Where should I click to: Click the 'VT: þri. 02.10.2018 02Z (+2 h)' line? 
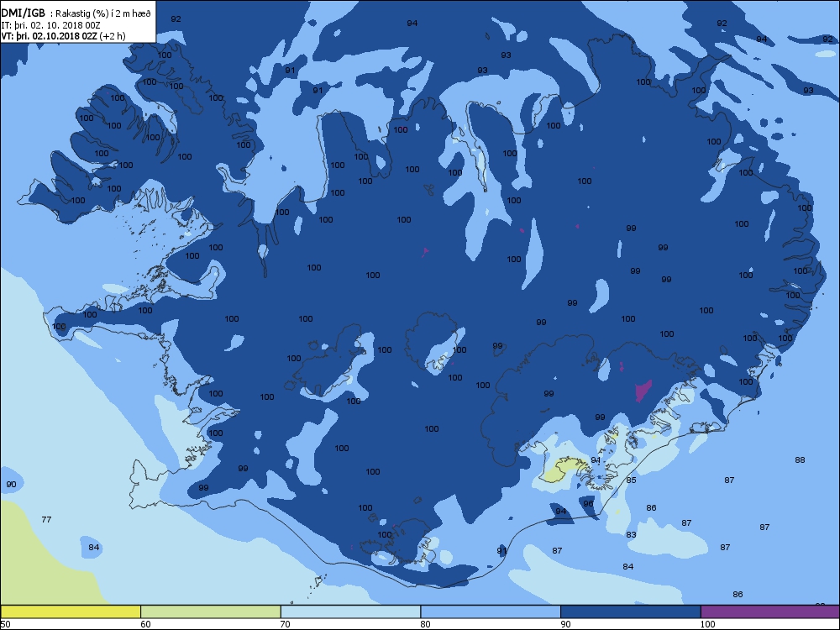[x=63, y=36]
